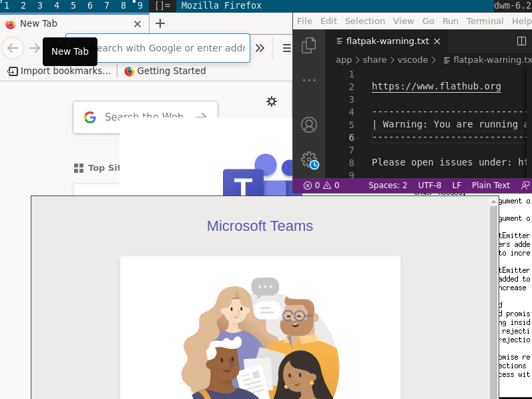Click the Firefox address bar field
Screen dimensions: 532x399
(158, 48)
